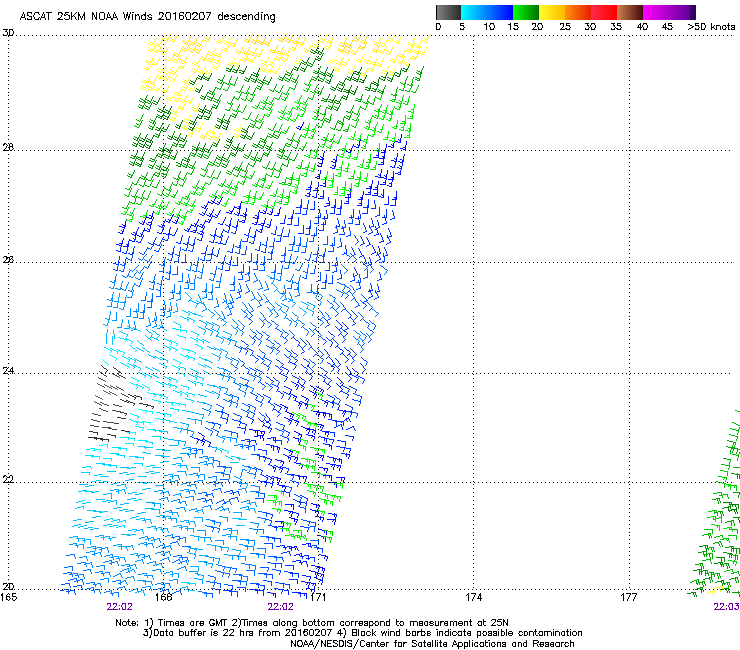Click the note "Times are GMT" text line
This screenshot has width=740, height=650.
pyautogui.click(x=311, y=623)
